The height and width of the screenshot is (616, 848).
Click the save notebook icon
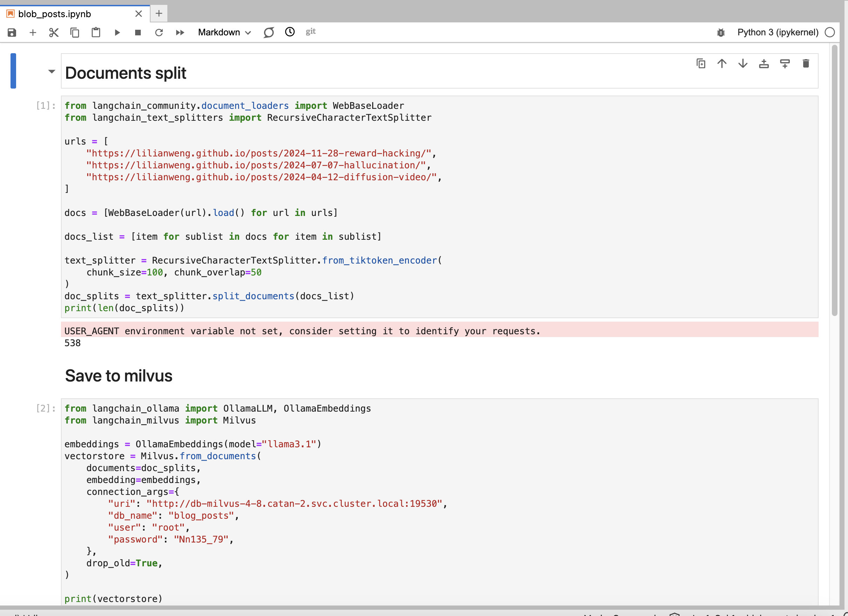point(12,33)
